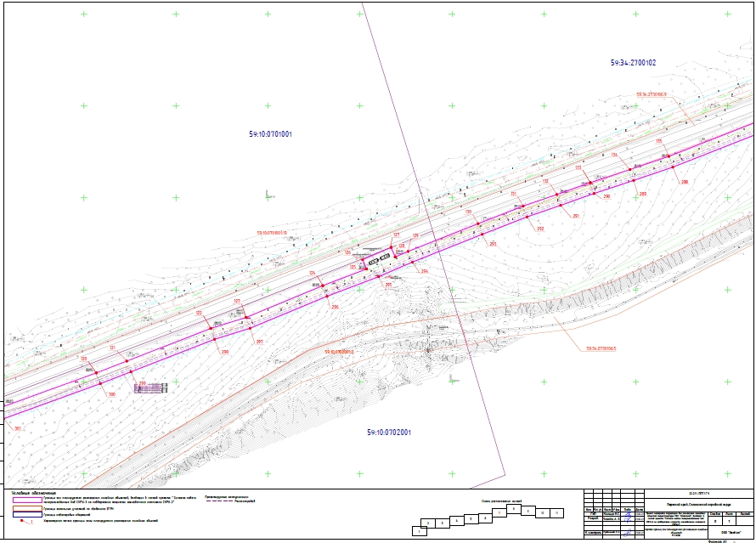The height and width of the screenshot is (543, 756).
Task: Click the blue cadastral label 59:34:2700102
Action: [x=633, y=63]
